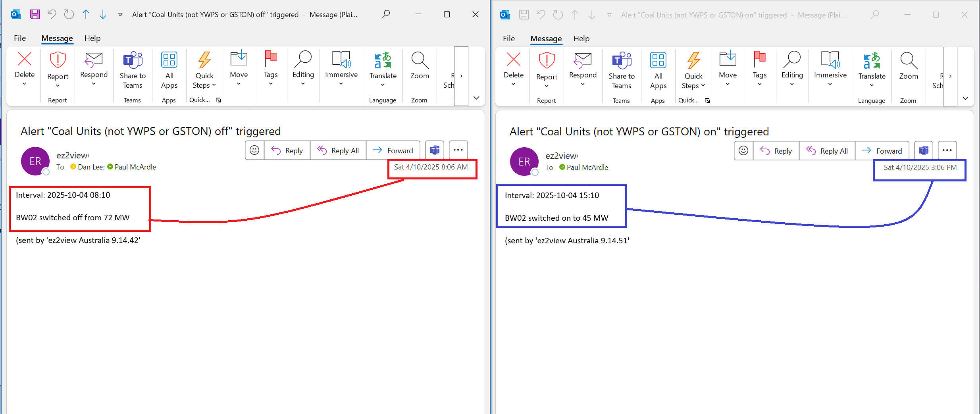
Task: Click ER sender avatar in right message
Action: point(524,162)
